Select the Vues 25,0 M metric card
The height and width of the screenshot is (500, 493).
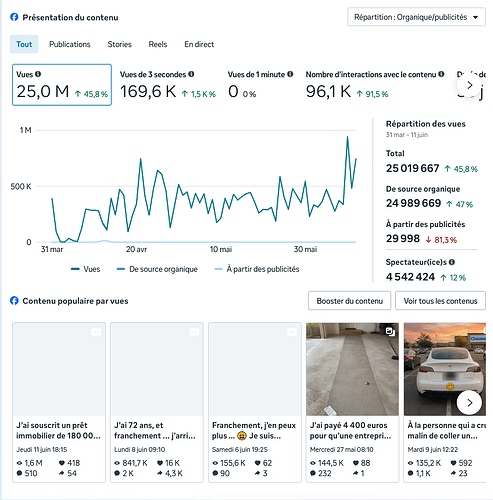62,85
